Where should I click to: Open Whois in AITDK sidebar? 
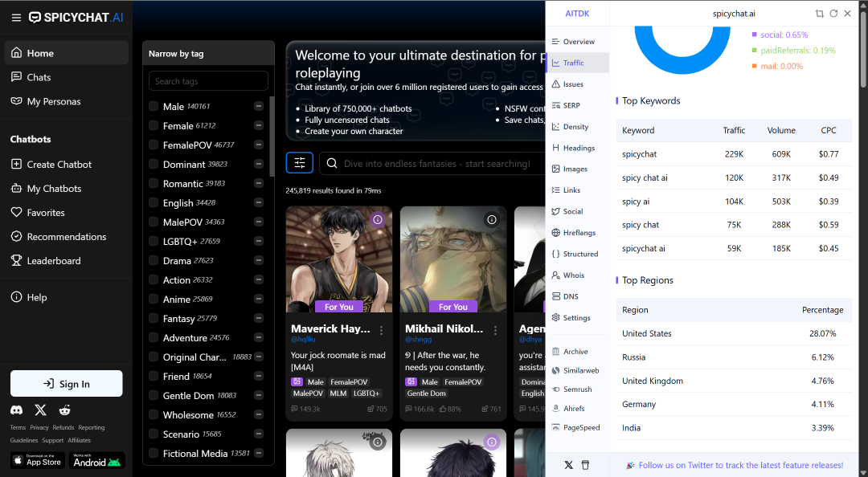pyautogui.click(x=568, y=275)
